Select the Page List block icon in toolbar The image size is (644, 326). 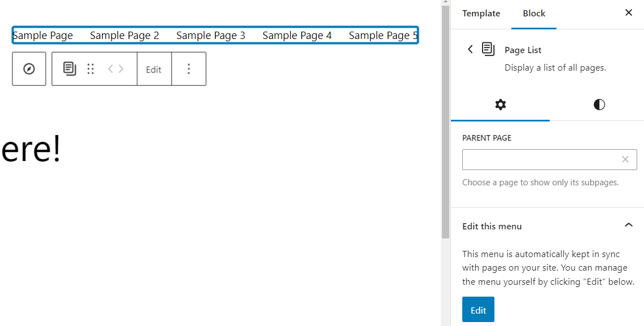(69, 68)
